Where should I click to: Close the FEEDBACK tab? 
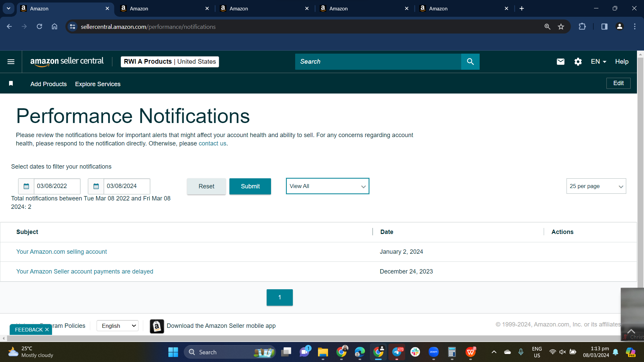(x=47, y=330)
